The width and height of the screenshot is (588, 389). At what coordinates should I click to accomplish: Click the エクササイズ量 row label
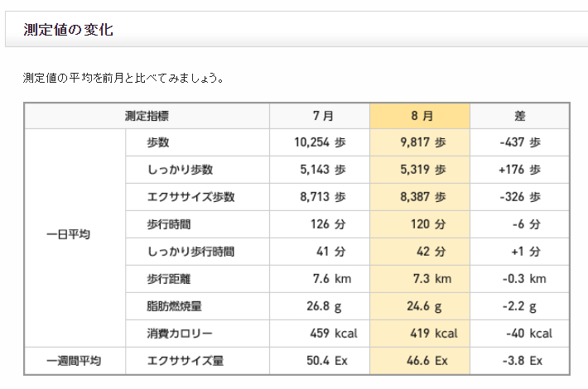click(x=186, y=361)
